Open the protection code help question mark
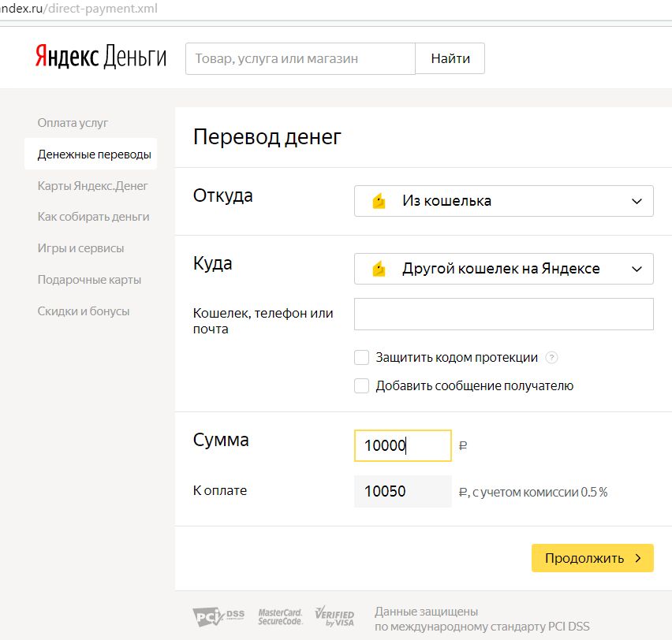 551,357
